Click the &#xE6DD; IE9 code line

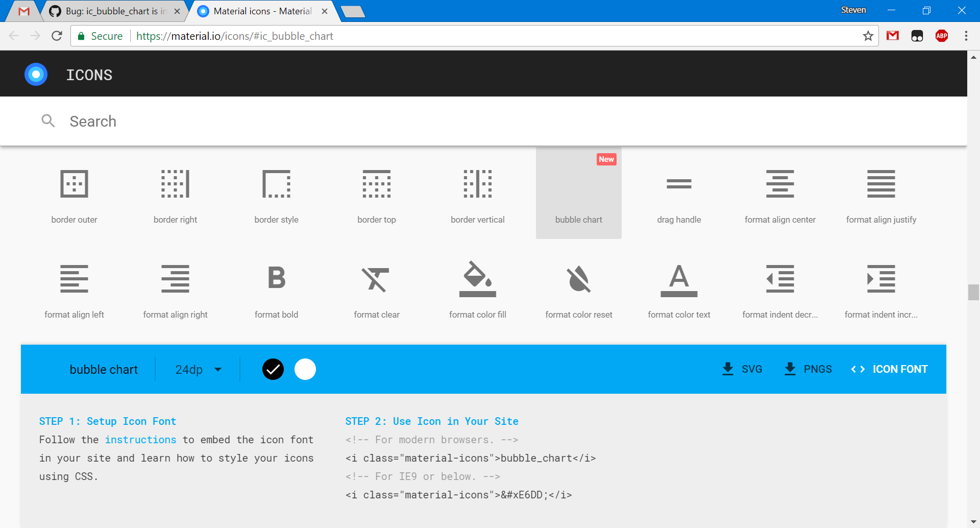tap(459, 495)
